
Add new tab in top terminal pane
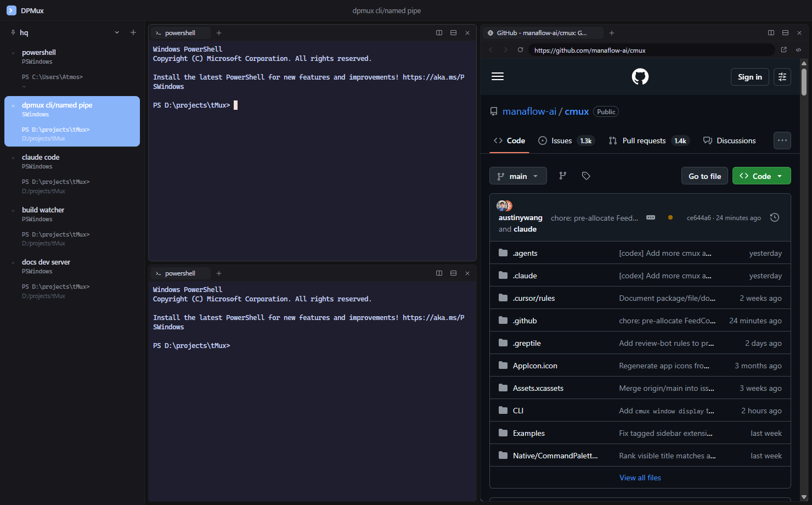click(219, 33)
